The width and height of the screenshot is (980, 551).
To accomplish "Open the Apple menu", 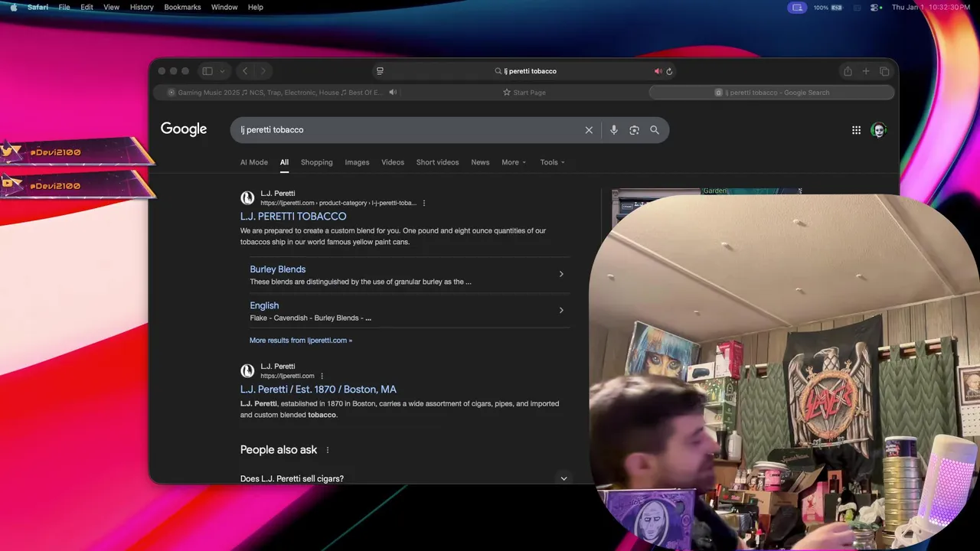I will click(x=13, y=7).
